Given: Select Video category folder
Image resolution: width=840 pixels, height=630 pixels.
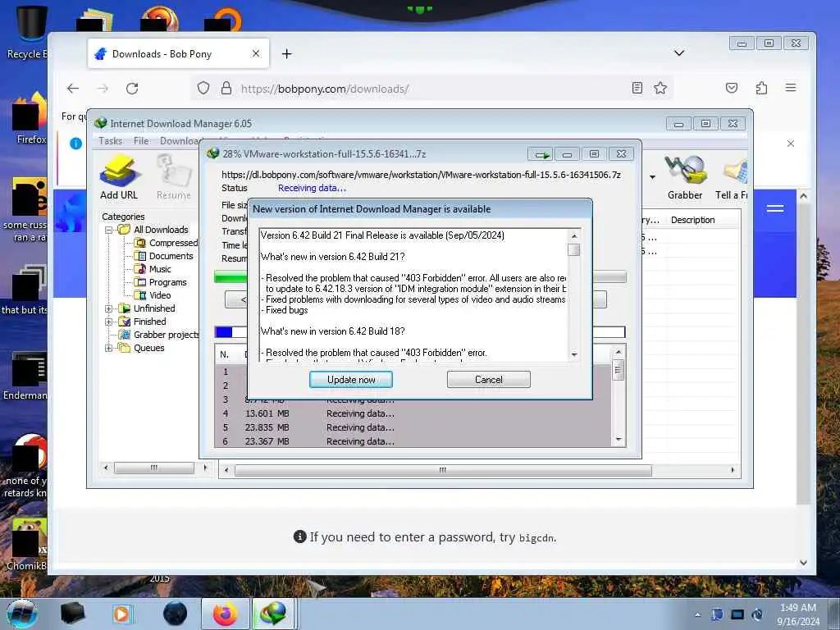Looking at the screenshot, I should click(153, 295).
